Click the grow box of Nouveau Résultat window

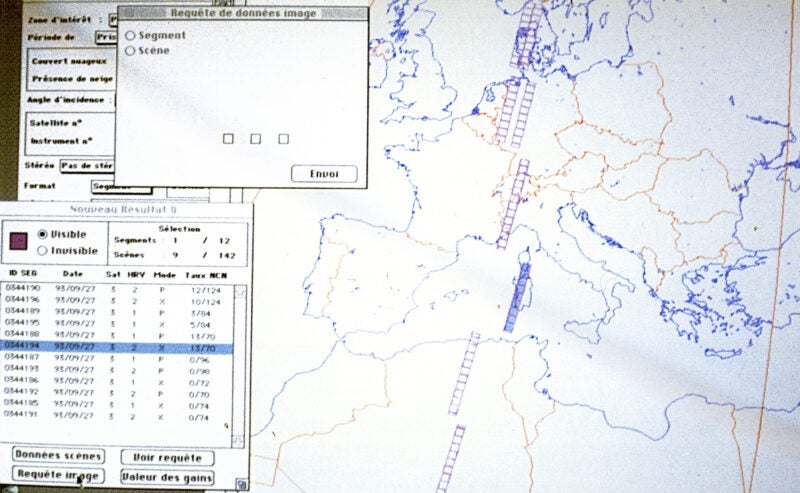click(242, 484)
